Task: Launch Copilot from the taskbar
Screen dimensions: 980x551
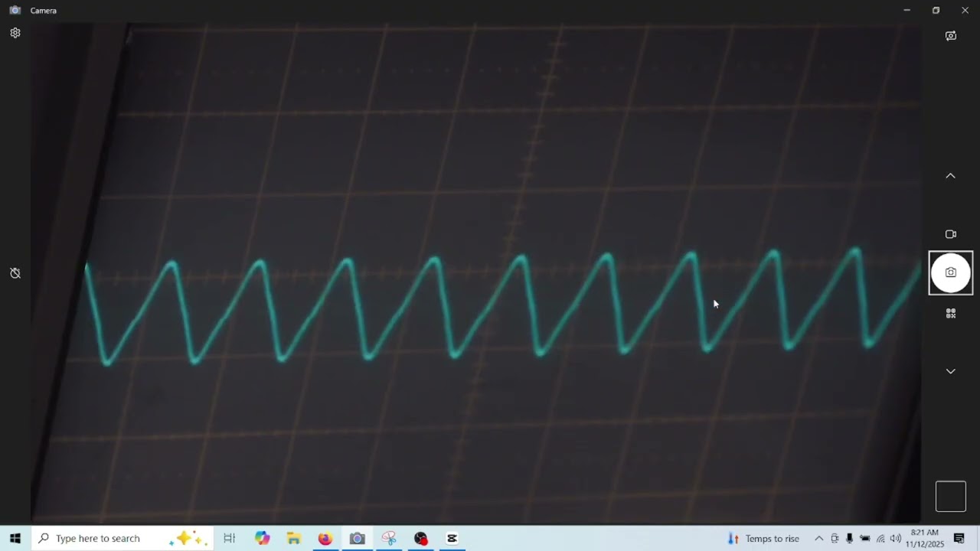Action: point(263,539)
